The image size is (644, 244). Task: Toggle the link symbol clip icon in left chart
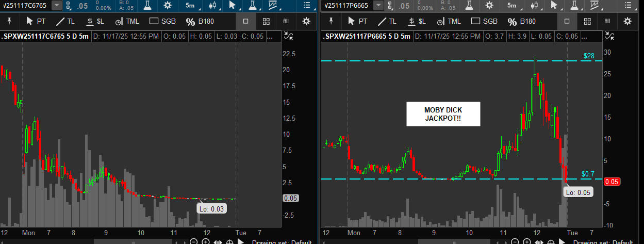68,6
